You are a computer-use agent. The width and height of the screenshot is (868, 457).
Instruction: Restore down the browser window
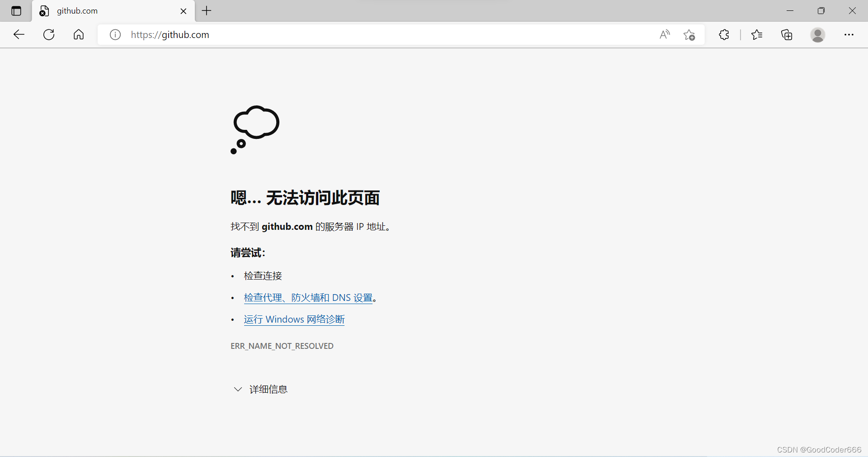click(x=821, y=11)
